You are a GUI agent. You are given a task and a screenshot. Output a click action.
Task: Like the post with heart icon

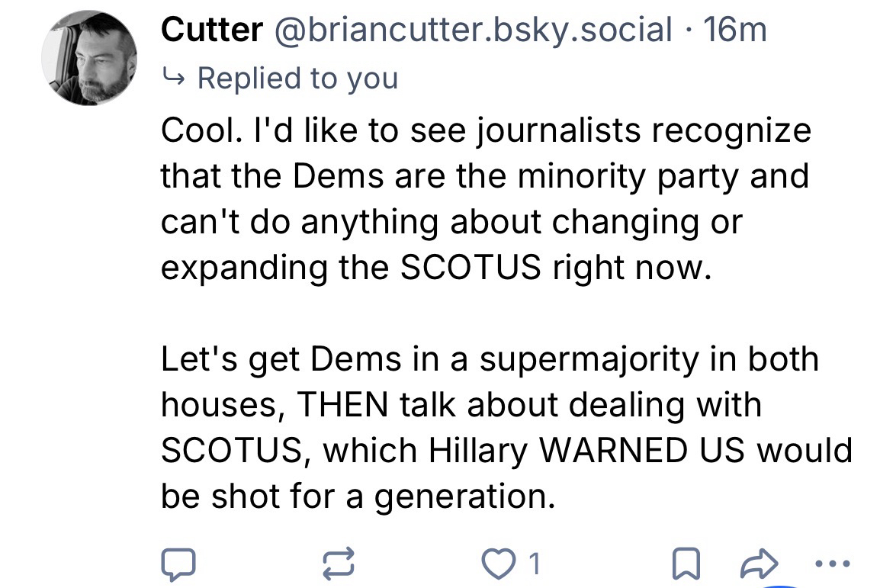tap(499, 564)
